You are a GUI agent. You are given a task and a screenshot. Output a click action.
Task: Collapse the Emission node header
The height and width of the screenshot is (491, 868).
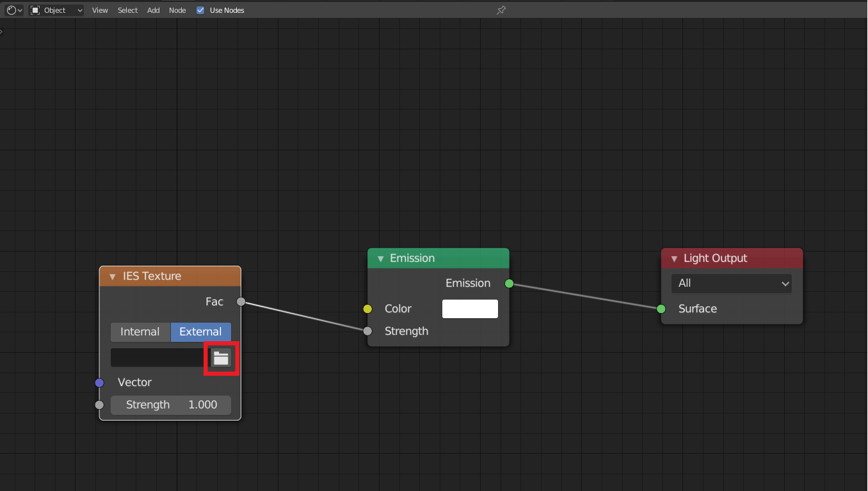click(380, 258)
